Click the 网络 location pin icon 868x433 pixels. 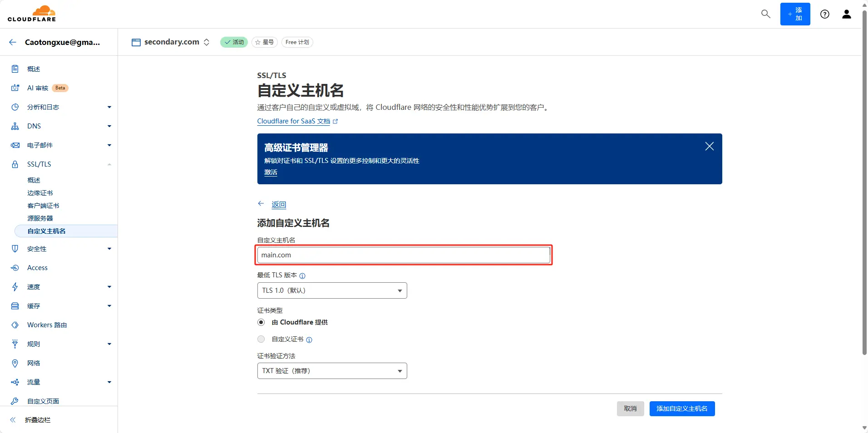[x=15, y=363]
